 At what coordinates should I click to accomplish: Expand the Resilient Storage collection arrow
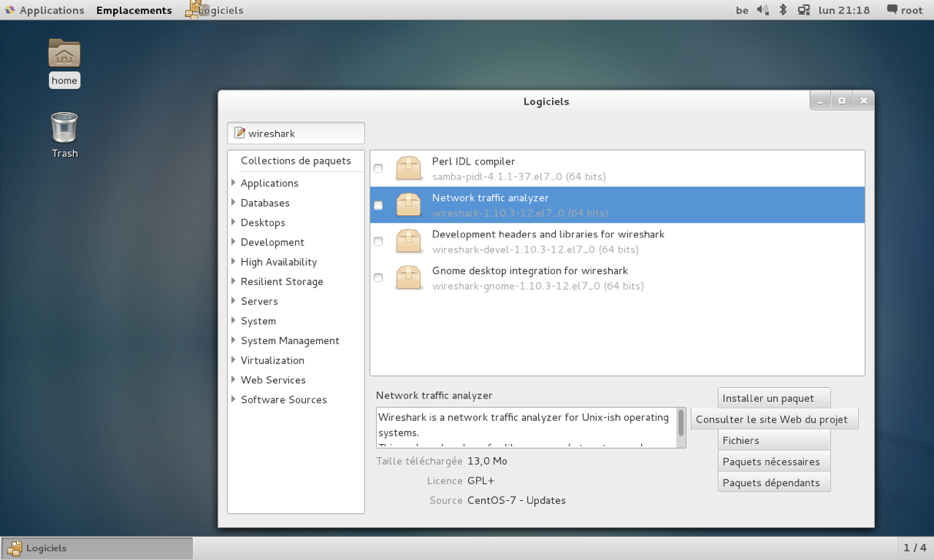[x=234, y=281]
